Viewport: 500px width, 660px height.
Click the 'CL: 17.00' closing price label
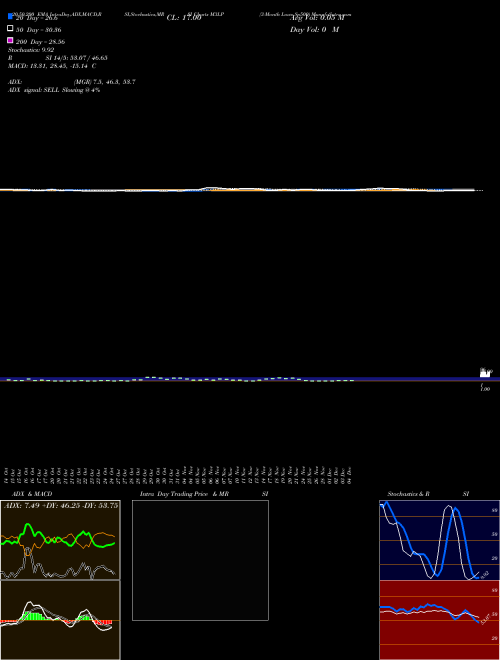[x=184, y=18]
